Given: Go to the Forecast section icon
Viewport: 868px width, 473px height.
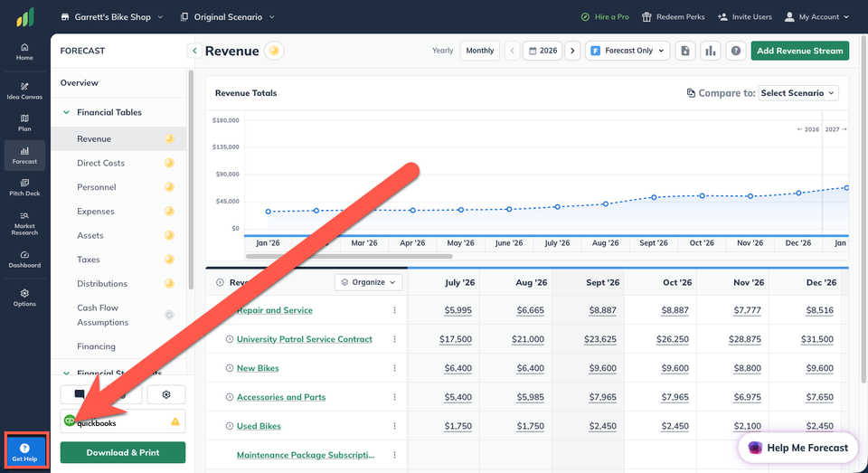Looking at the screenshot, I should pyautogui.click(x=24, y=156).
